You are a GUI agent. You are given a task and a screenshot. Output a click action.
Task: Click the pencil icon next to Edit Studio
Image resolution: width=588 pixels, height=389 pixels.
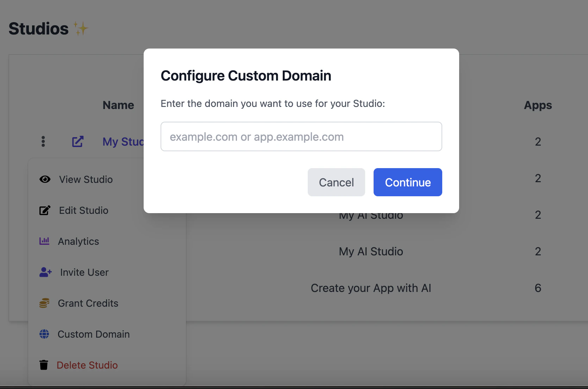click(x=45, y=210)
